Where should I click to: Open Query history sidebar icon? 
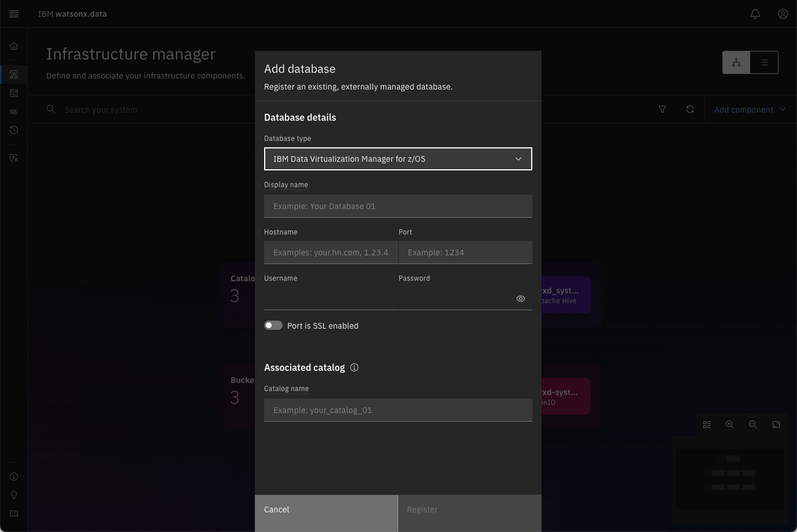coord(14,130)
